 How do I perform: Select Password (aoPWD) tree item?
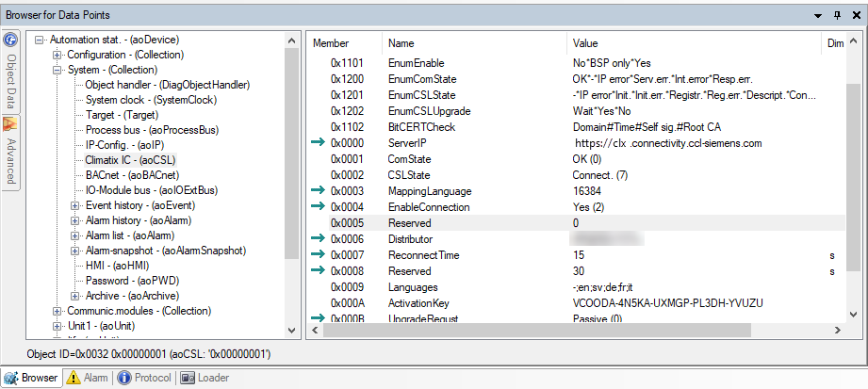point(132,281)
